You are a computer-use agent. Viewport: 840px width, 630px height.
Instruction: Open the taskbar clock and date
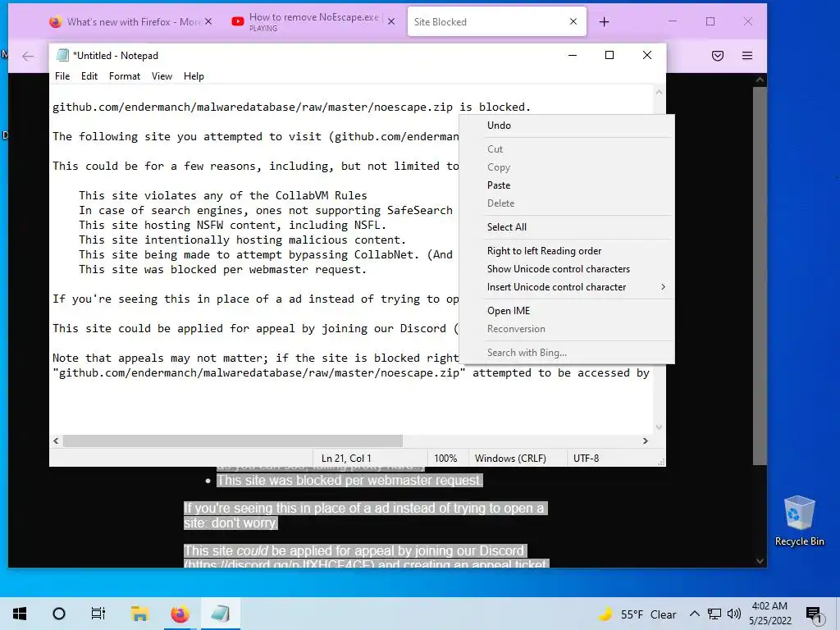click(769, 614)
